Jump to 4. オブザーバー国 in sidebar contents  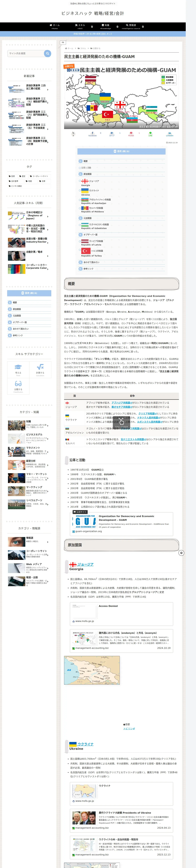point(29,322)
